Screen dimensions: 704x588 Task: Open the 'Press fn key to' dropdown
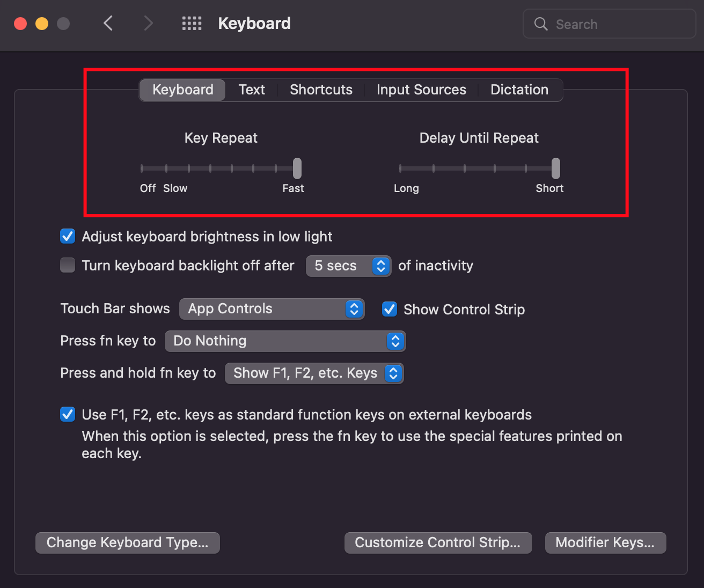coord(285,341)
